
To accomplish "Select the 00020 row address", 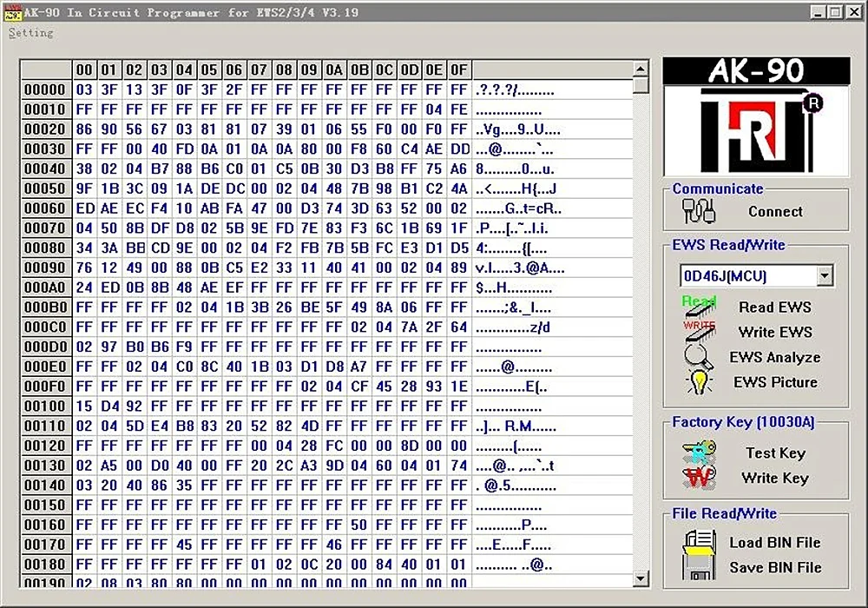I will [x=45, y=129].
